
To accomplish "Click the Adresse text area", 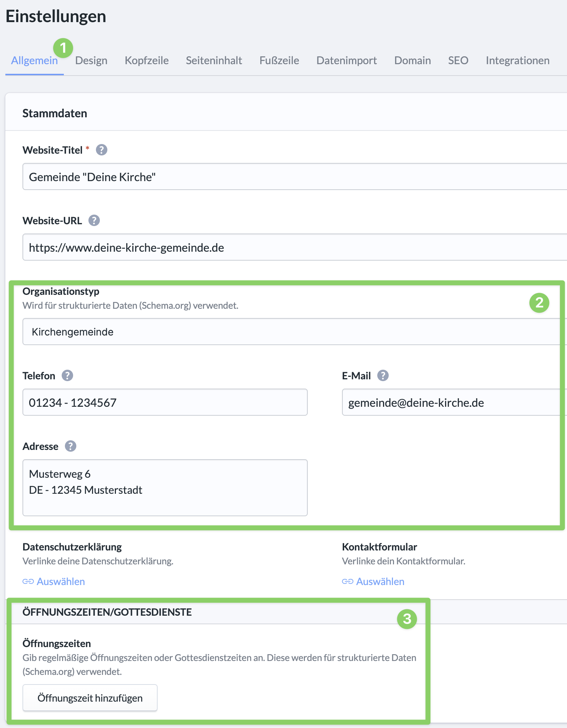I will 165,487.
